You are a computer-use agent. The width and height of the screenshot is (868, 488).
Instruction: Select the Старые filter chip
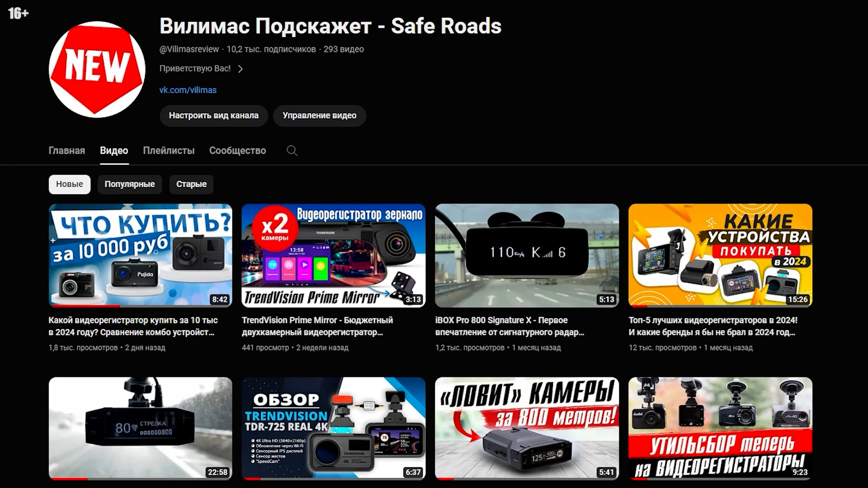coord(191,184)
